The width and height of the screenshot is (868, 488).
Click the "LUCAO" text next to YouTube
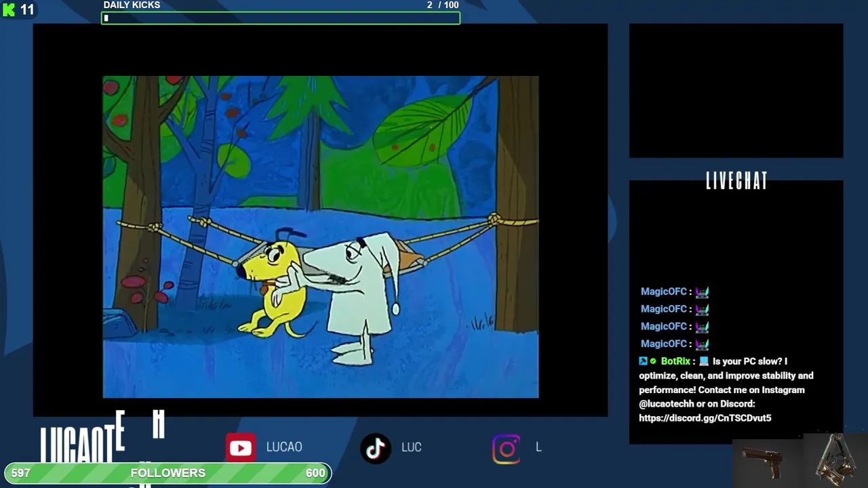coord(284,447)
